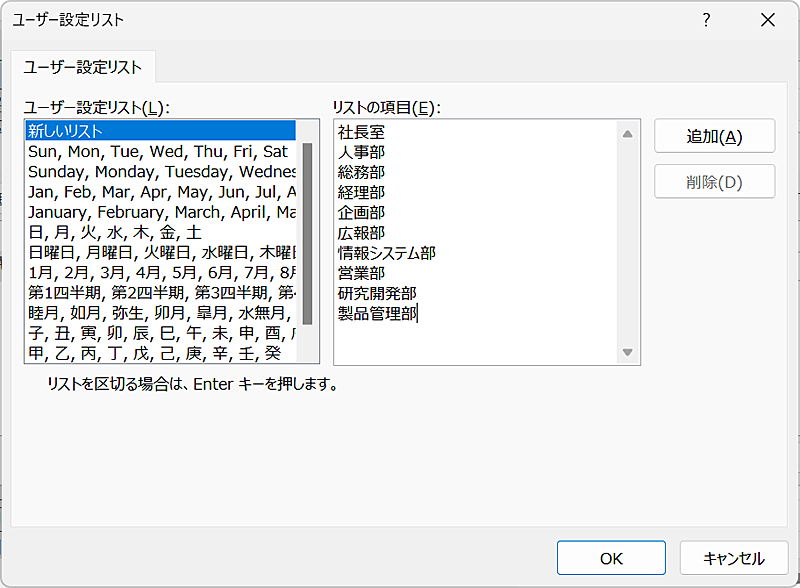Select the ユーザー設定リスト tab
This screenshot has width=800, height=588.
83,68
